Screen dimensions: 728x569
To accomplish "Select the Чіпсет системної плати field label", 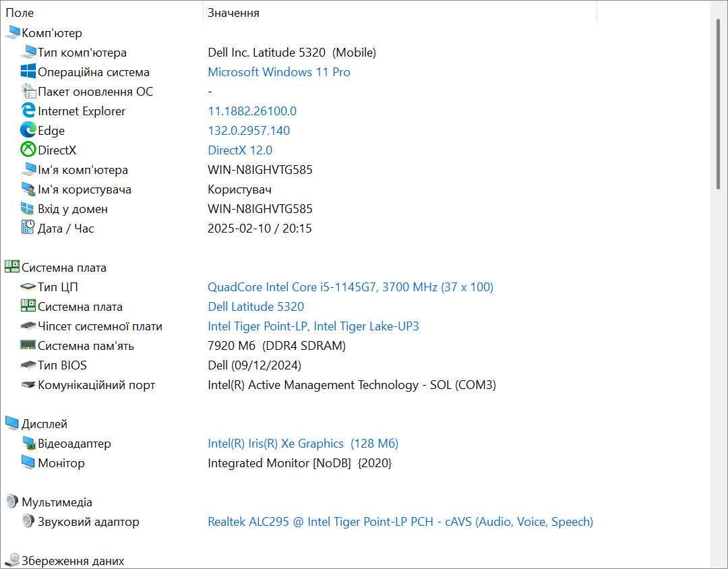I will click(x=100, y=326).
